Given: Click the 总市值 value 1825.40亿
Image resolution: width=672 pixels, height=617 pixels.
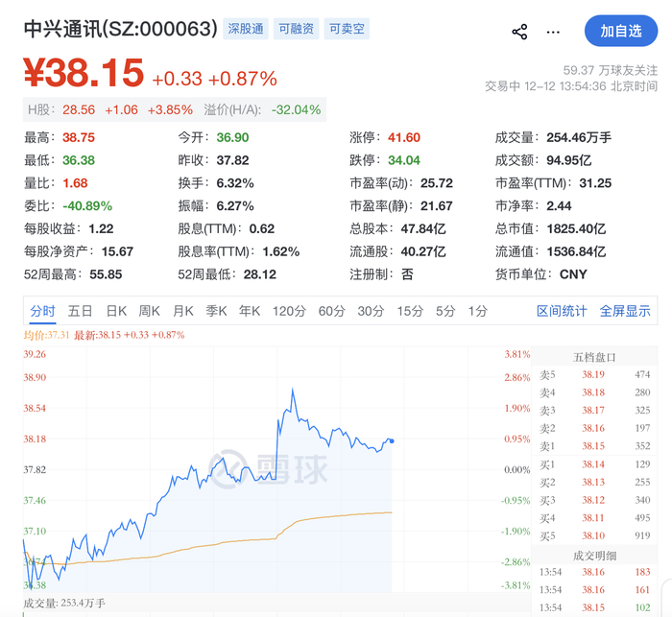Looking at the screenshot, I should (x=576, y=228).
